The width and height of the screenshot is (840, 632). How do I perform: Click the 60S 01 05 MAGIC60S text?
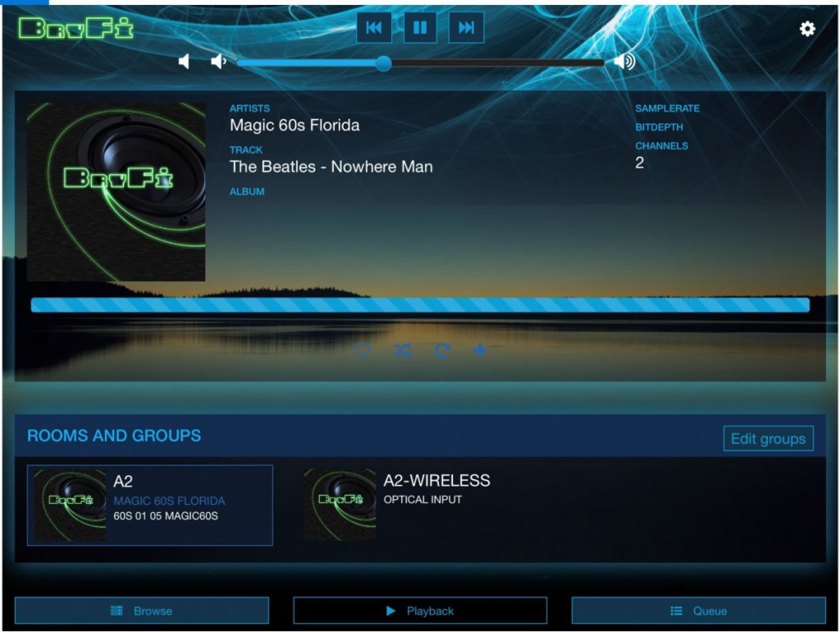166,515
